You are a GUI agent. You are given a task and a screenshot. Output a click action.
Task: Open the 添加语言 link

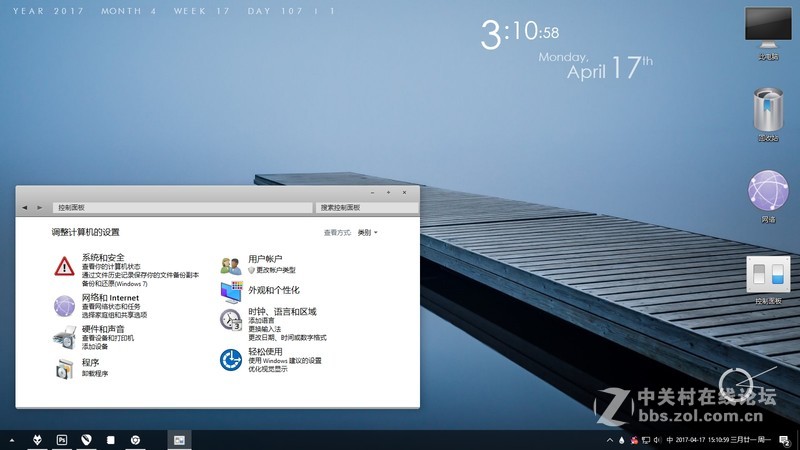pos(261,320)
